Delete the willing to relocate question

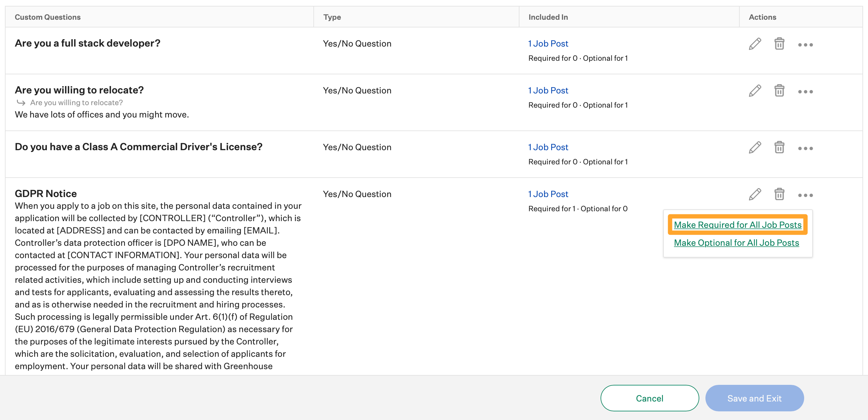tap(779, 91)
